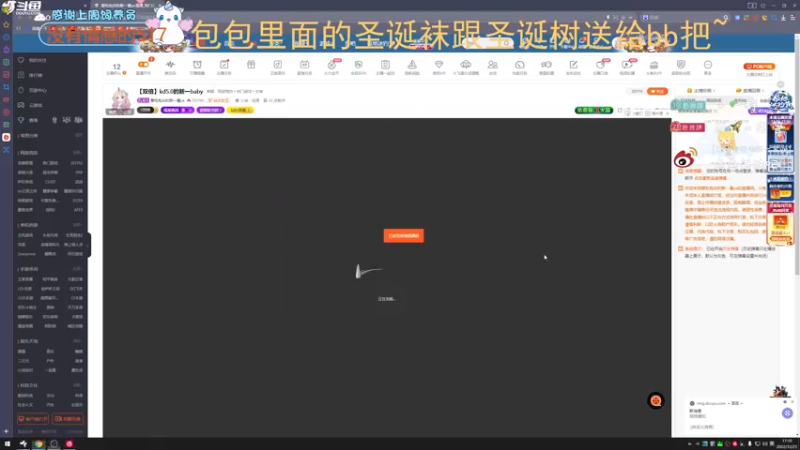
Task: Toggle the orange live broadcast switch
Action: [143, 65]
